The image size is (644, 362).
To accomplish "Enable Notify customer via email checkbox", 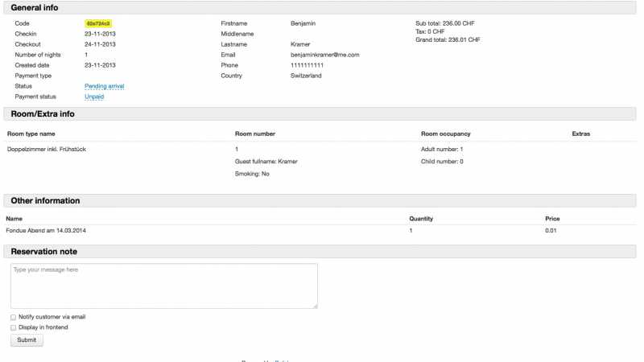I will tap(14, 317).
